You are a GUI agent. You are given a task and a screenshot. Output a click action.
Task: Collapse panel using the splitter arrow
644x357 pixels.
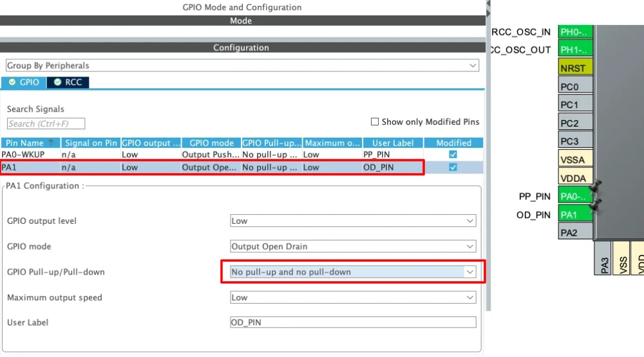488,4
